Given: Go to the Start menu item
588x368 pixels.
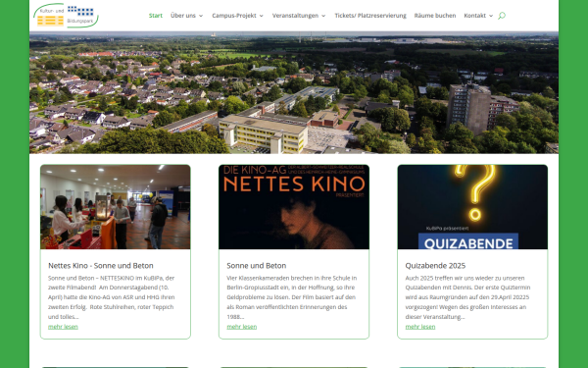Looking at the screenshot, I should pyautogui.click(x=156, y=16).
